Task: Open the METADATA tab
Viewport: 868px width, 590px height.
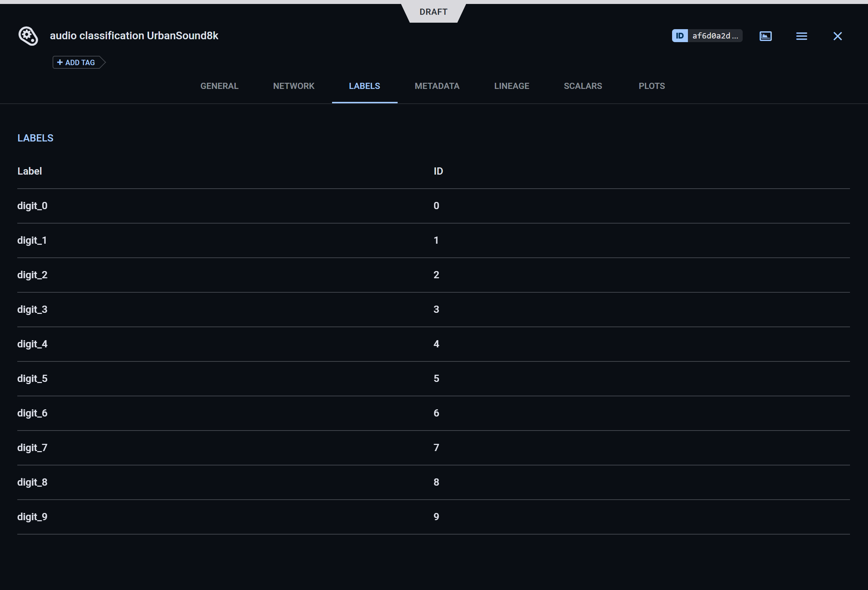Action: pyautogui.click(x=437, y=86)
